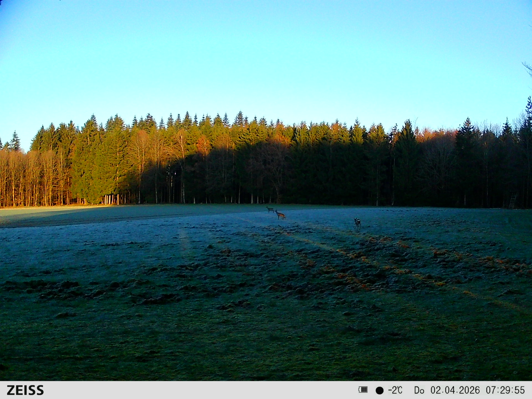The height and width of the screenshot is (399, 532).
Task: Click the isolated spruce left of the main treeline
Action: coord(15,141)
